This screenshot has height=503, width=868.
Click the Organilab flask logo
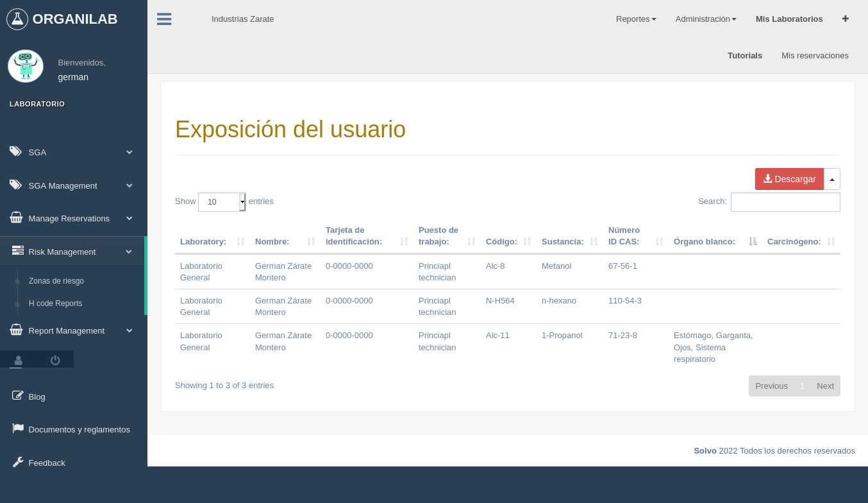click(17, 19)
